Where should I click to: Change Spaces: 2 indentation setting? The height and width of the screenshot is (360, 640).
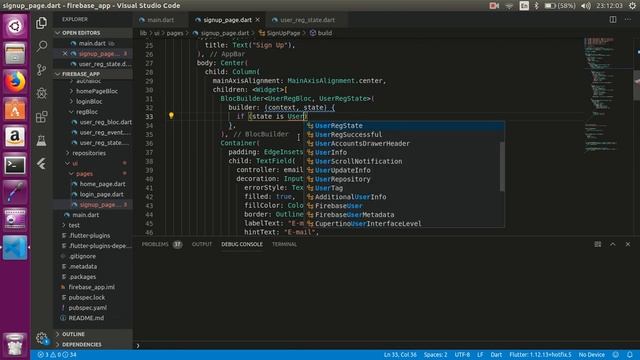pyautogui.click(x=436, y=355)
